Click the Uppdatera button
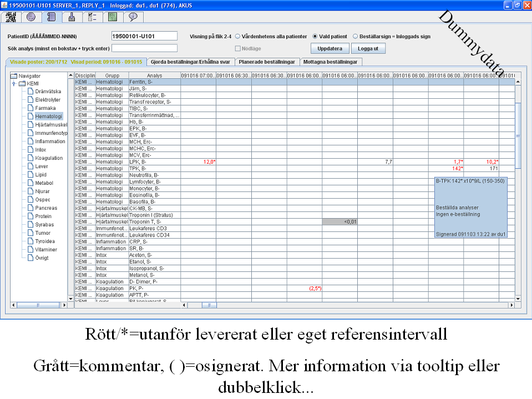The height and width of the screenshot is (399, 532). click(x=330, y=48)
